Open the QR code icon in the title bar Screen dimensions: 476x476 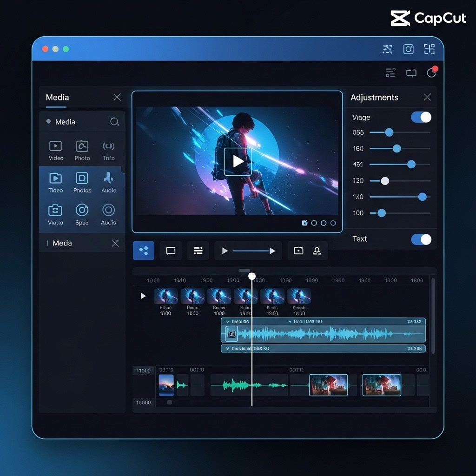[429, 49]
